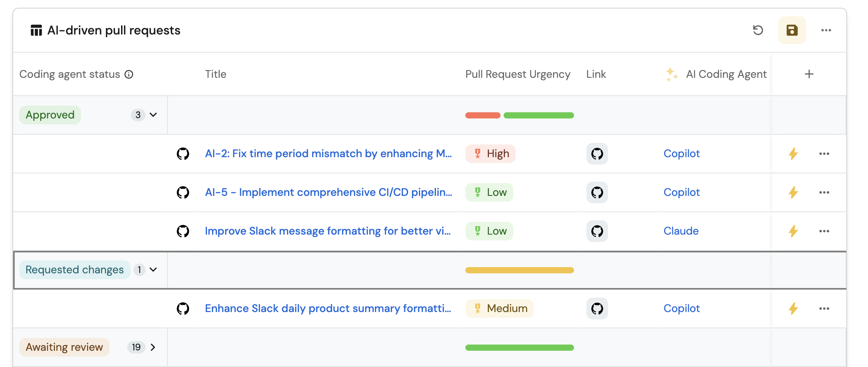Screen dimensions: 868x367
Task: Click the High urgency badge
Action: 490,154
